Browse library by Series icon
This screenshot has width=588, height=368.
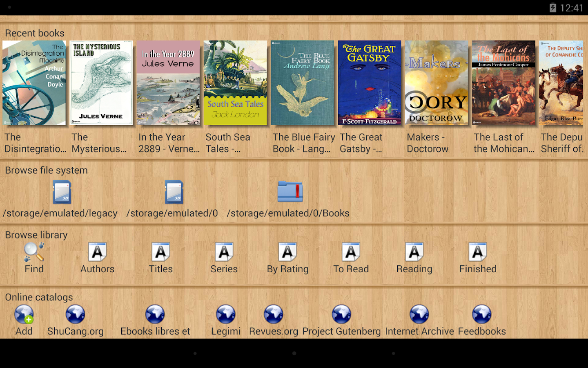coord(224,252)
